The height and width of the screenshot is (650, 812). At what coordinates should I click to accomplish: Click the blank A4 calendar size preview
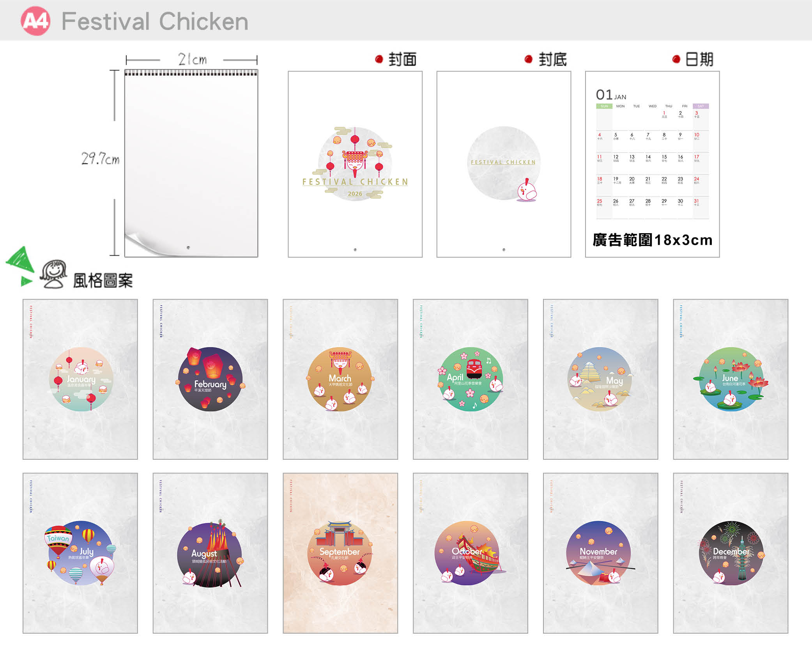point(191,163)
